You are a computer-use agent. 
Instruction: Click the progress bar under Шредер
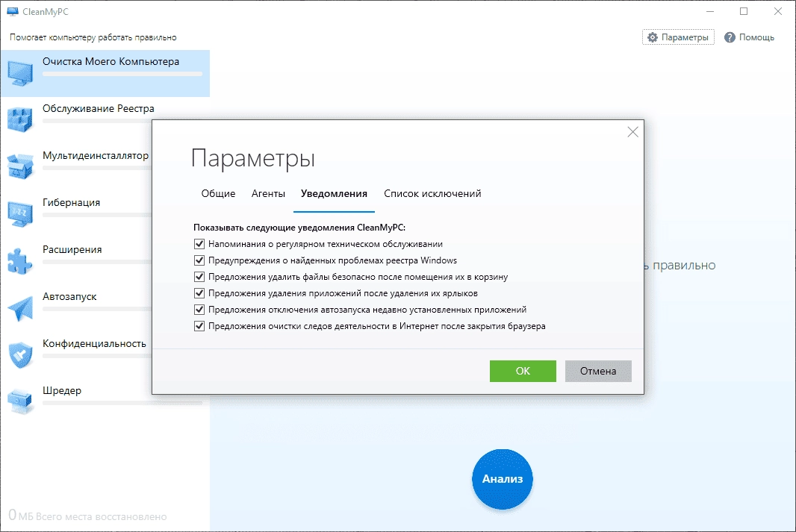pyautogui.click(x=122, y=403)
